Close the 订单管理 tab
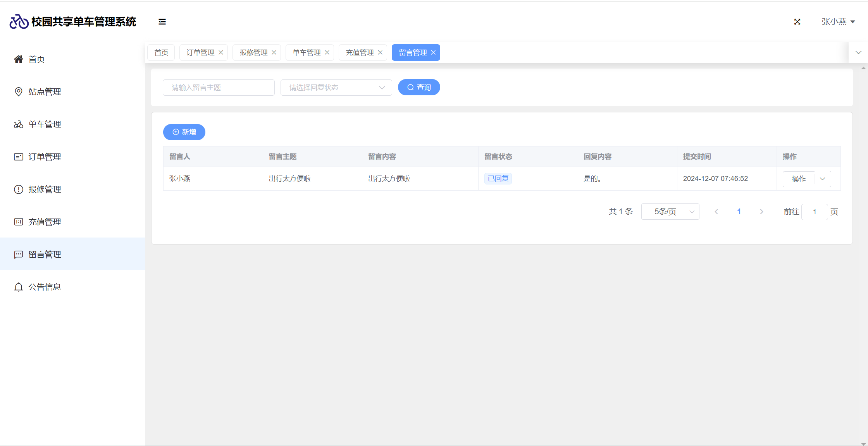 pyautogui.click(x=221, y=53)
